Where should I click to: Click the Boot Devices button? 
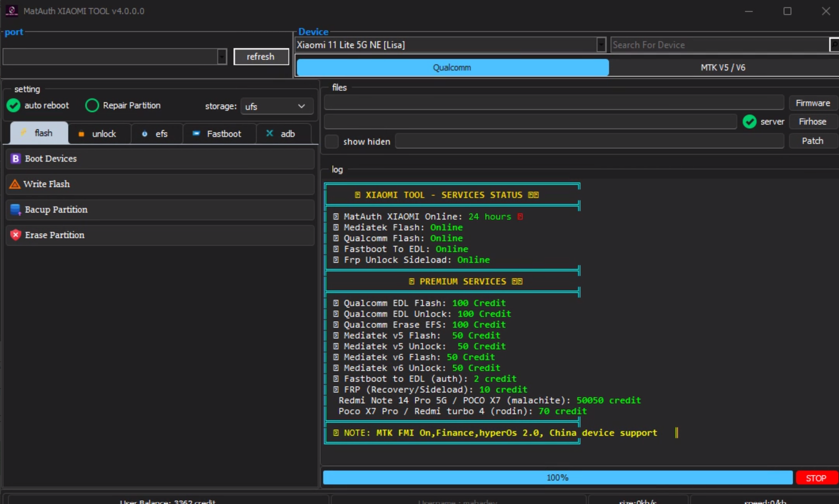160,159
